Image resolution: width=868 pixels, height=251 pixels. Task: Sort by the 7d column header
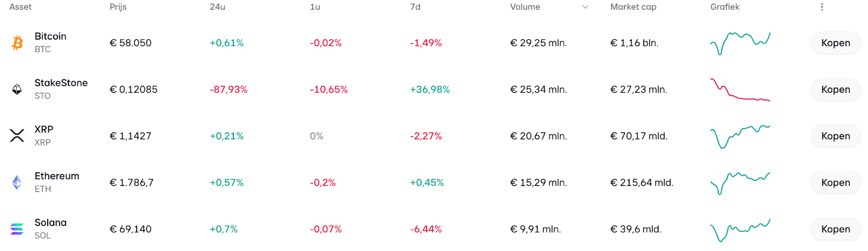(415, 7)
